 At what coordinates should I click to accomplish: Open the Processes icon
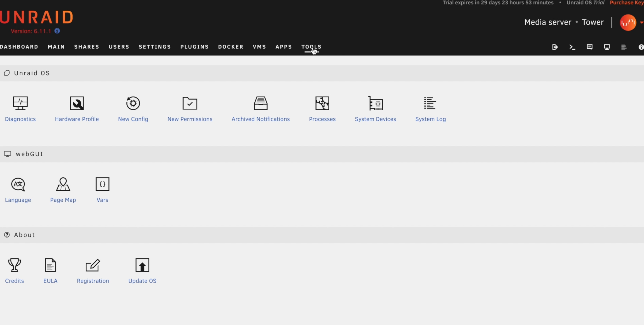click(x=322, y=103)
